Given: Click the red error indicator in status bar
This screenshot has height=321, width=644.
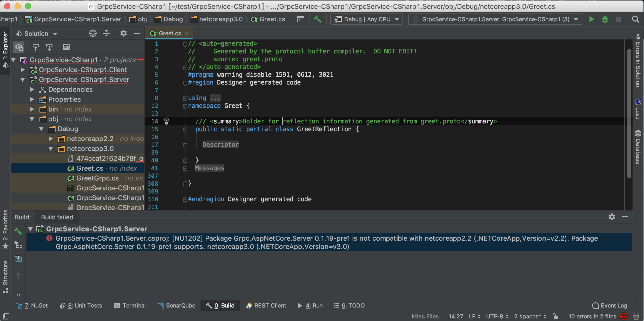Looking at the screenshot, I should 624,316.
